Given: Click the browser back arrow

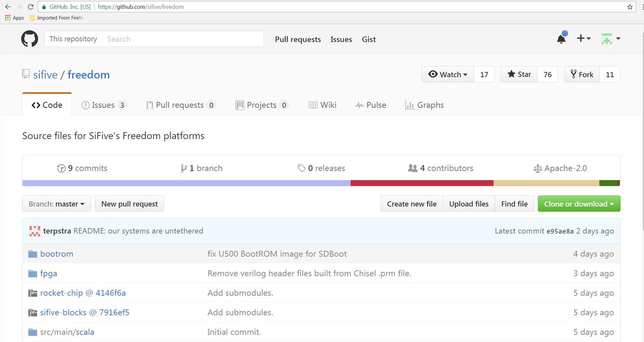Looking at the screenshot, I should point(8,7).
